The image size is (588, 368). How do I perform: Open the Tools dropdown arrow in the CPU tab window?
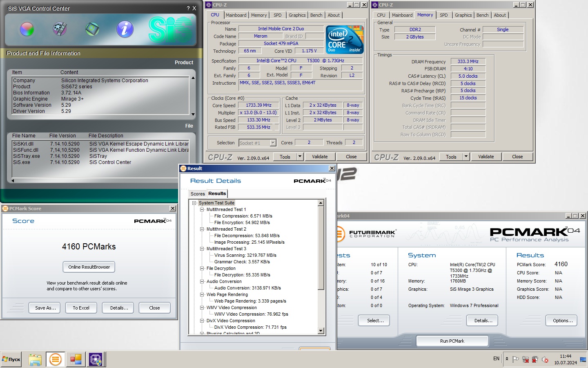click(x=300, y=156)
